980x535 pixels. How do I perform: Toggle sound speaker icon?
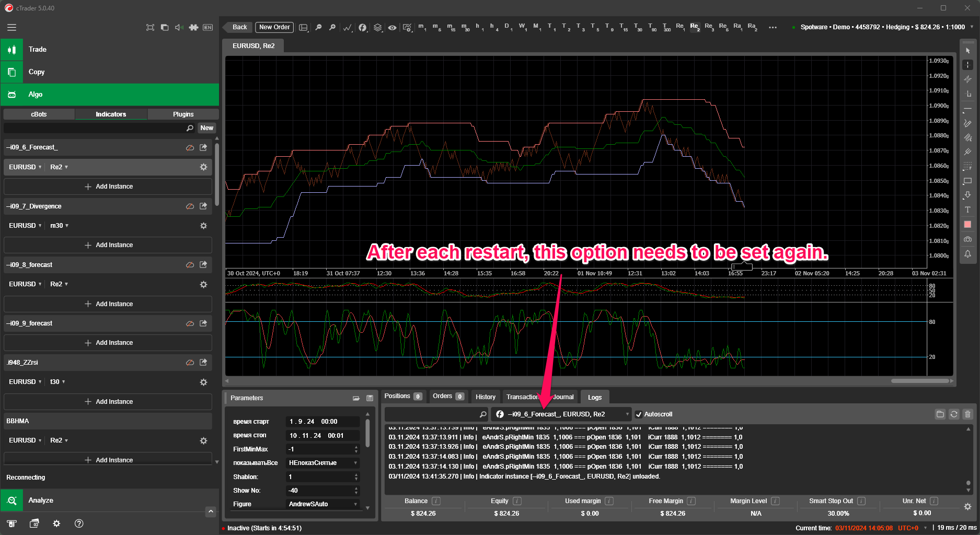click(x=179, y=27)
